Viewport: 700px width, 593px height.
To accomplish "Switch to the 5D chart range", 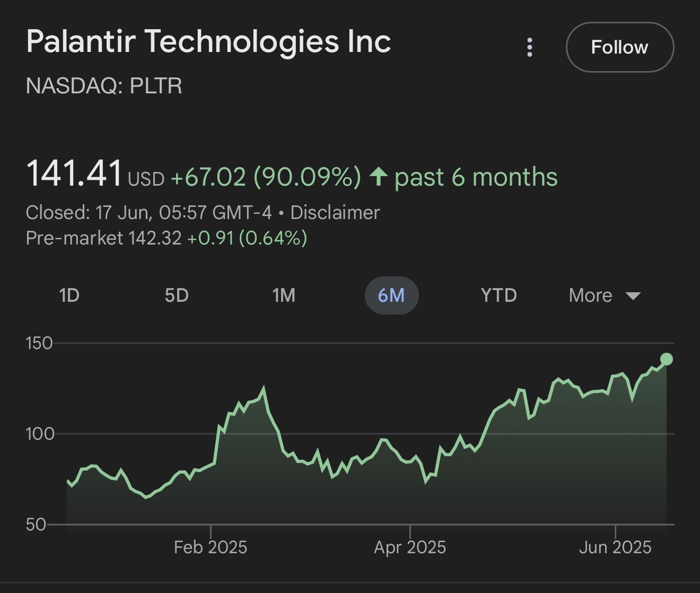I will tap(176, 295).
